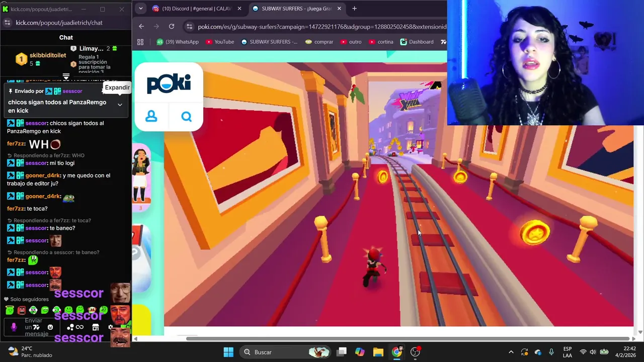Click sesscor username in mi tio logi message
Viewport: 644px width, 362px height.
[36, 163]
